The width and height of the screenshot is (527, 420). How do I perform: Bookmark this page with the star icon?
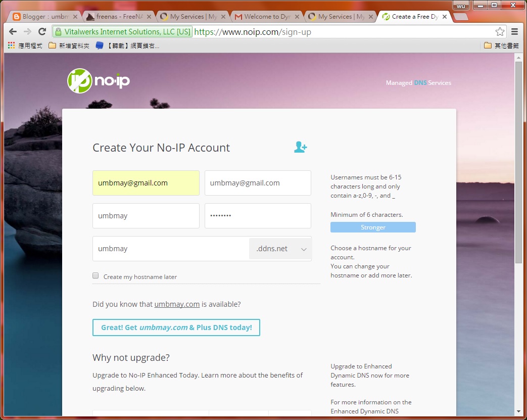click(500, 32)
